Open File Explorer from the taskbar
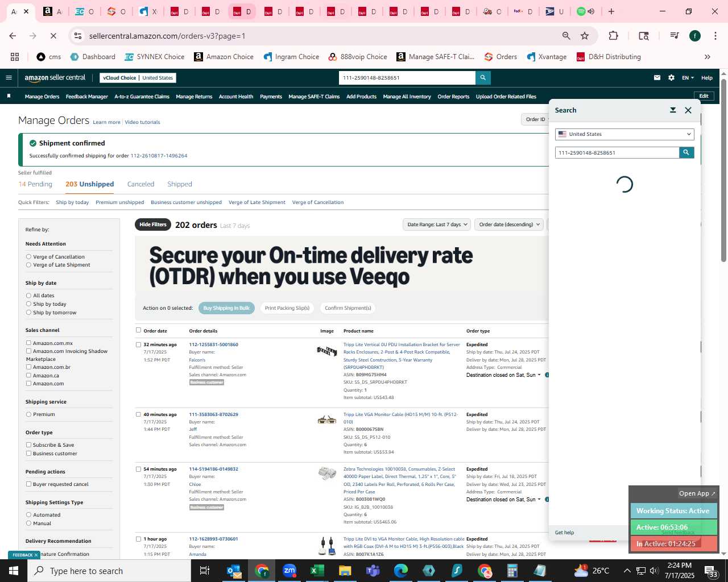Viewport: 728px width, 582px height. (x=345, y=571)
